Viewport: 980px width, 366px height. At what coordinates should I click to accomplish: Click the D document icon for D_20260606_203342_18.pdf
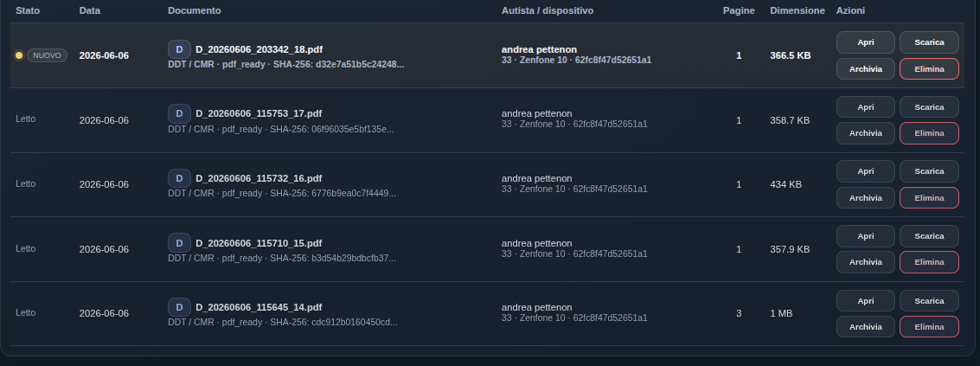pyautogui.click(x=179, y=49)
